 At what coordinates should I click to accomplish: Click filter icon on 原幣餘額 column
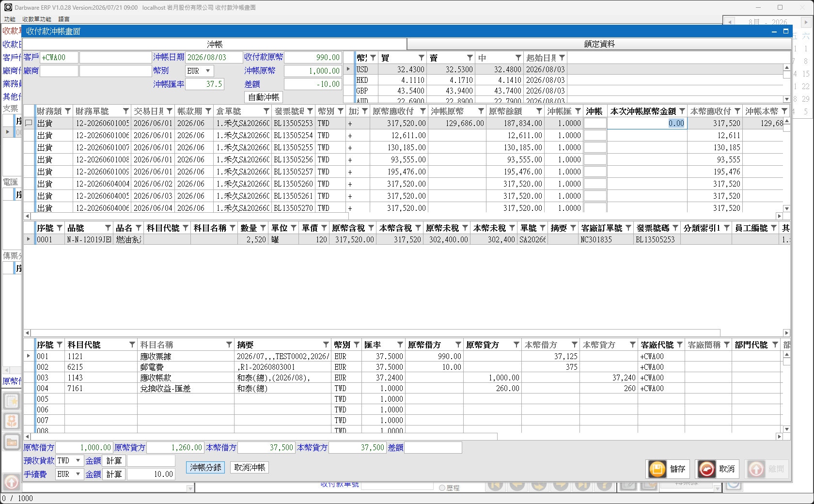coord(539,111)
